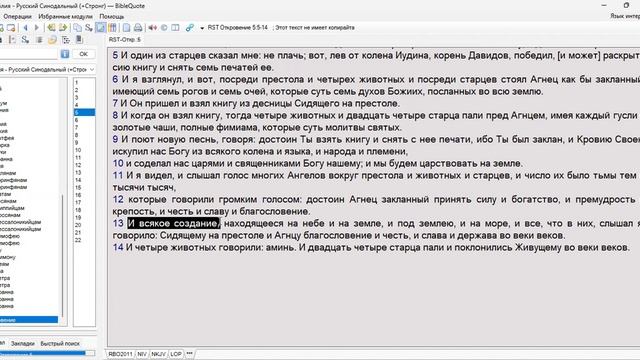Click the two-pane layout icon

point(175,28)
